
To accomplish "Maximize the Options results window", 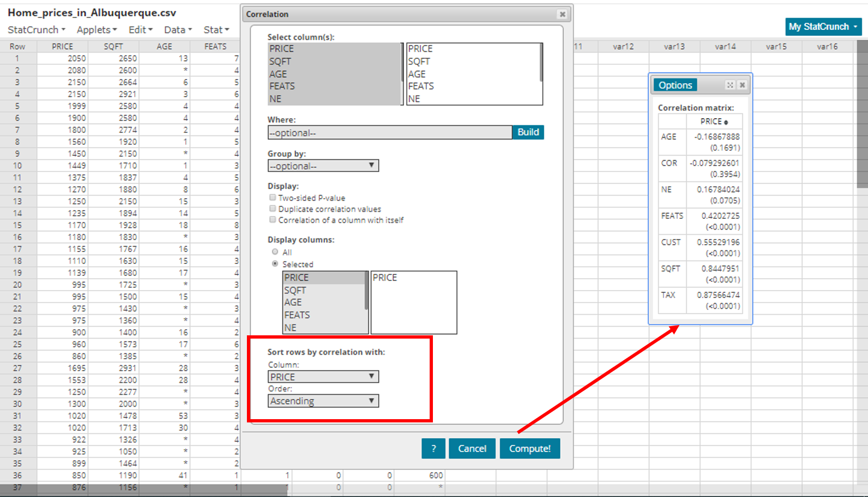I will tap(730, 85).
